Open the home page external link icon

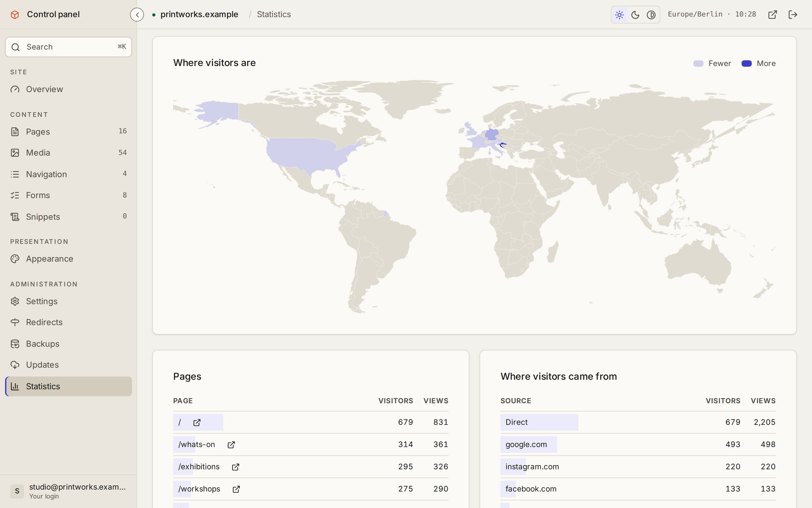[x=197, y=422]
